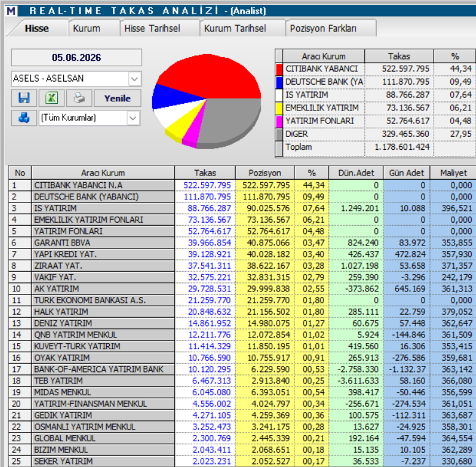The height and width of the screenshot is (467, 476).
Task: Click the Takas header in summary table
Action: 399,56
